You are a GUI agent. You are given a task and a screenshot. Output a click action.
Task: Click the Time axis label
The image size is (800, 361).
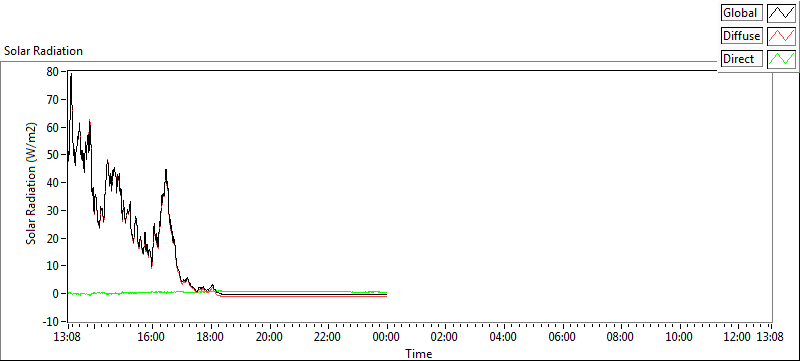click(419, 353)
